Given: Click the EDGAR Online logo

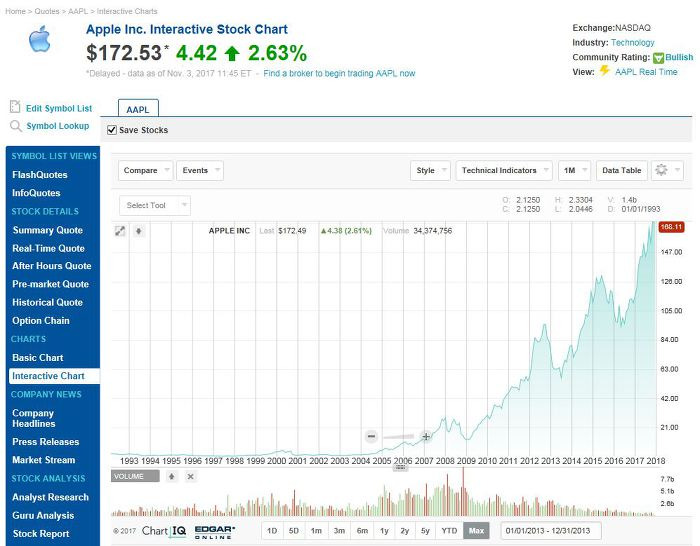Looking at the screenshot, I should click(215, 532).
